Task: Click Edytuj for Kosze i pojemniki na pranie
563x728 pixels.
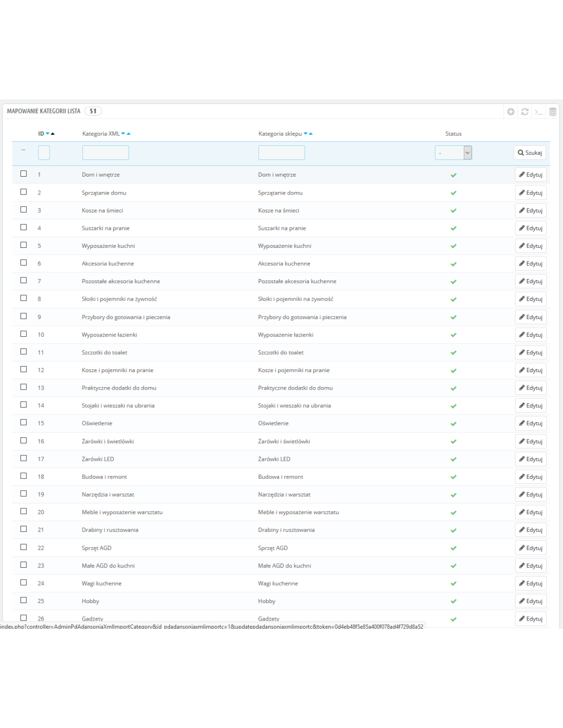Action: [x=531, y=370]
